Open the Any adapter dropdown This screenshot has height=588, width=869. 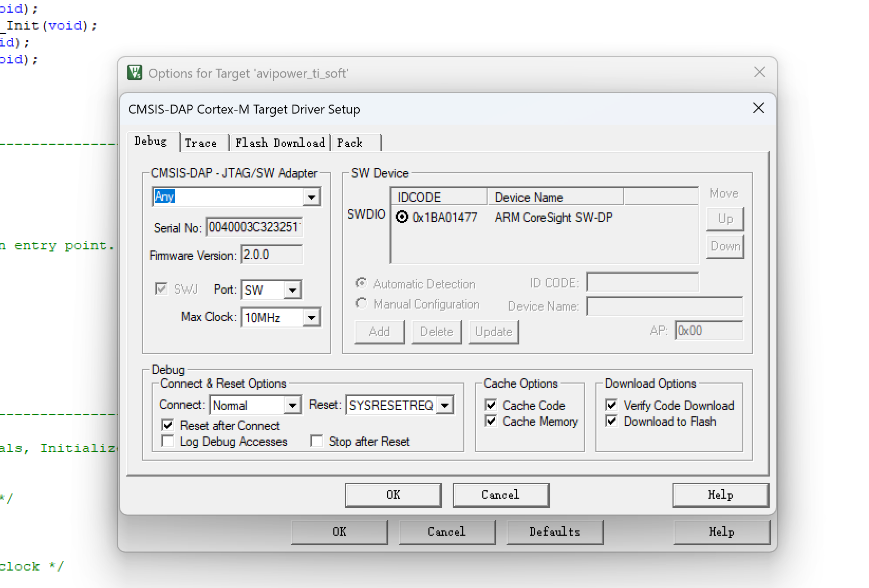312,197
